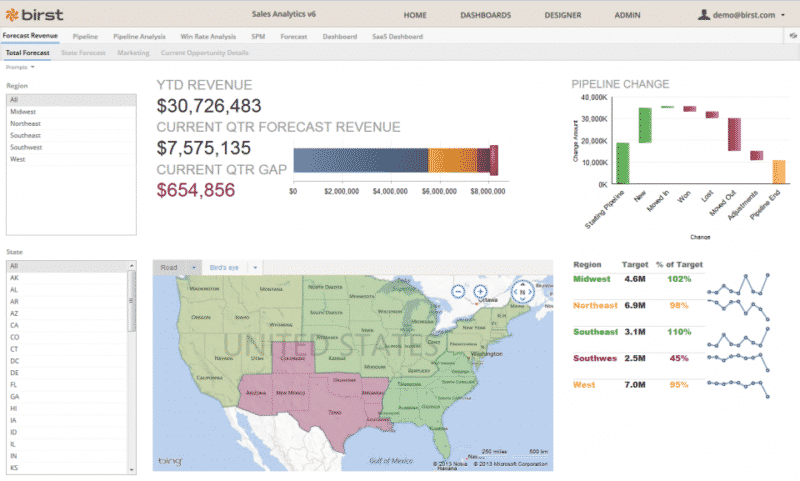Switch to the Win Rate Analysis tab
800x481 pixels.
209,36
